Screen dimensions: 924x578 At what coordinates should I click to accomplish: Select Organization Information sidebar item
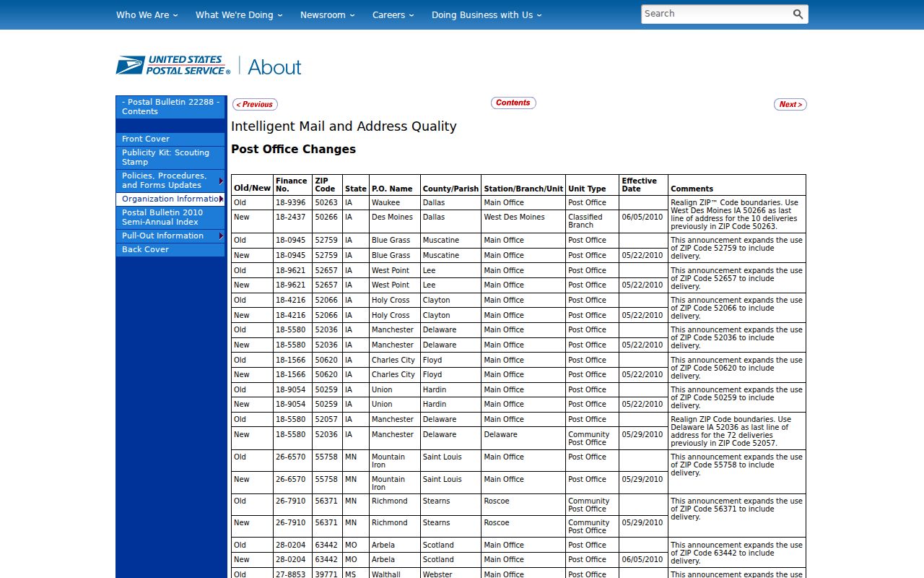coord(170,199)
